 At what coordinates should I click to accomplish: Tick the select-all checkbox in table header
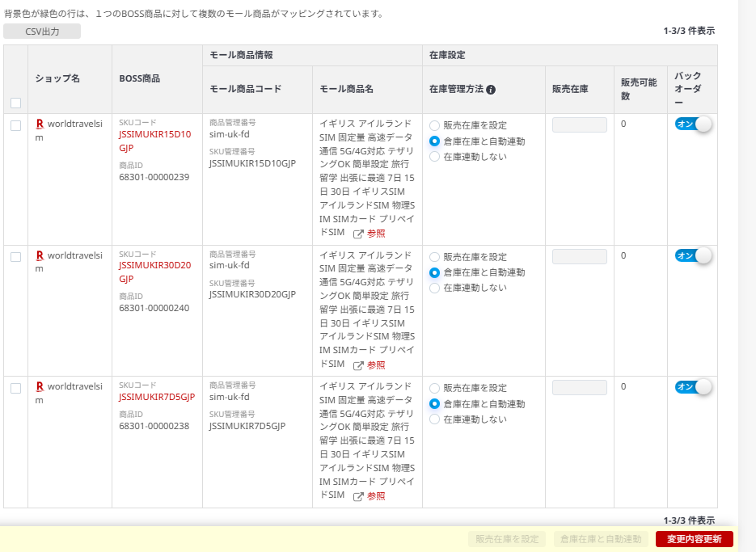coord(15,103)
